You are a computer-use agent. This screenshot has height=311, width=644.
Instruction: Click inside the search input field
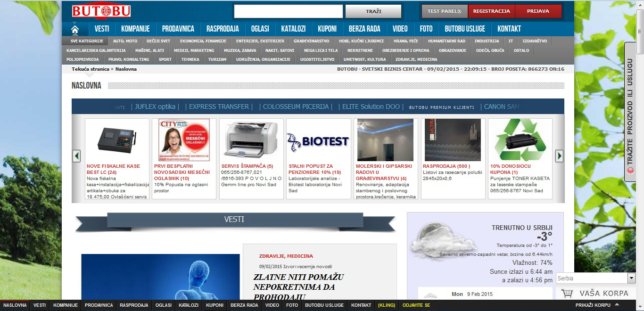(x=288, y=11)
